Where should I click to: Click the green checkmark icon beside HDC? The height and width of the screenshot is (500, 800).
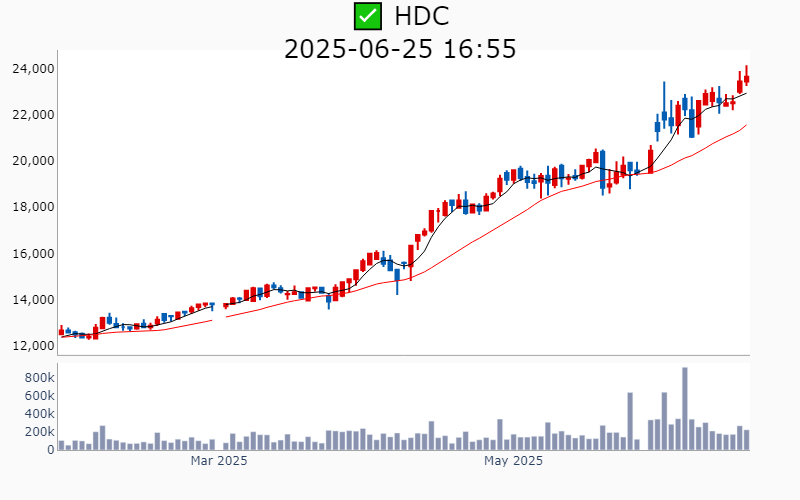[368, 16]
